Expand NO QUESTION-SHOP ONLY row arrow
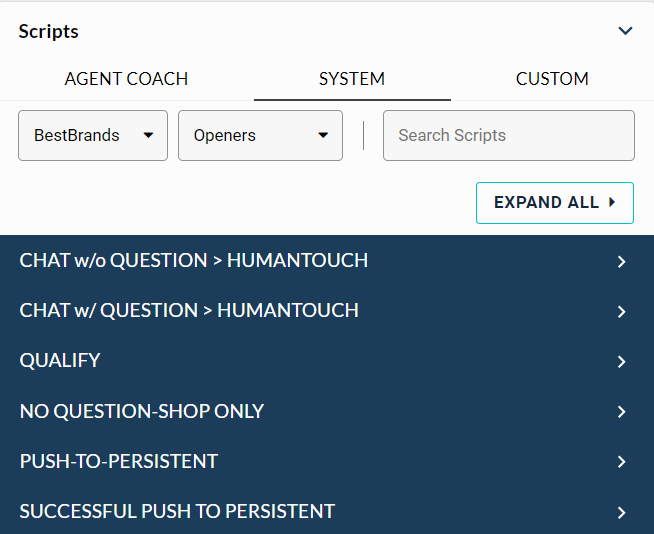Image resolution: width=654 pixels, height=534 pixels. 622,412
